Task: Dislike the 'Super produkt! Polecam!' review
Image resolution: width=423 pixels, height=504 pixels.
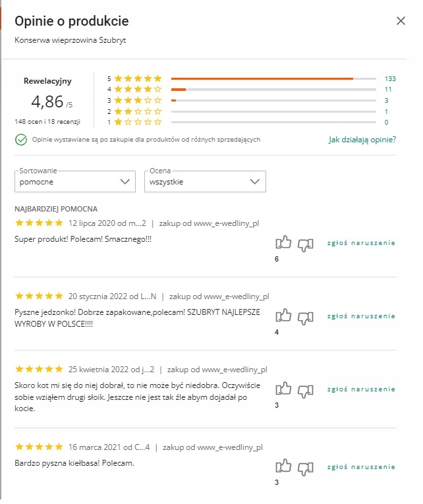Action: 305,244
